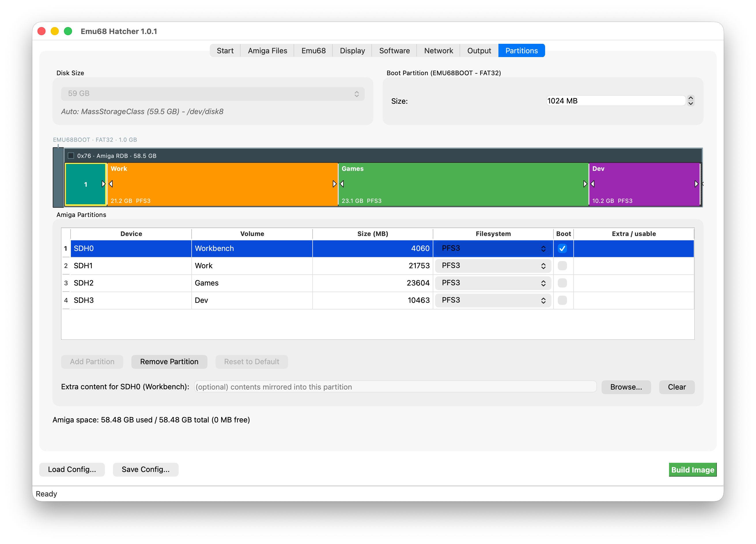The image size is (756, 544).
Task: Uncheck the Boot checkbox for SDH0
Action: [x=562, y=248]
